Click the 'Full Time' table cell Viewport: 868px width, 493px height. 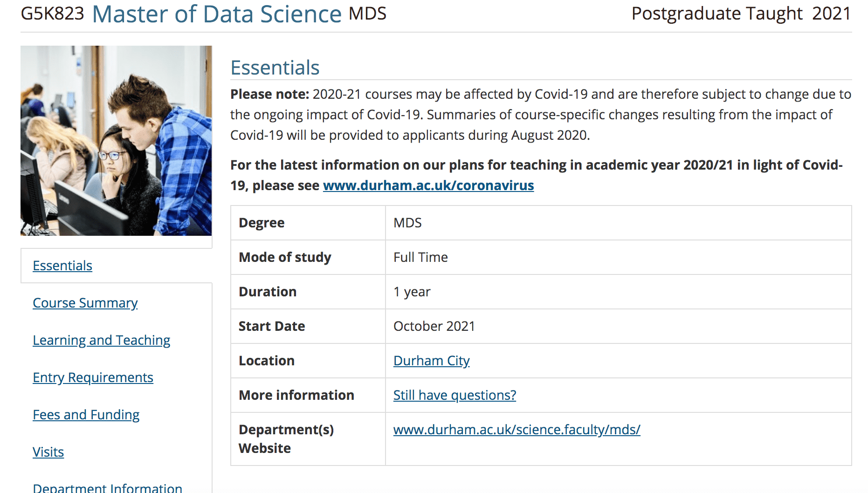click(x=420, y=257)
